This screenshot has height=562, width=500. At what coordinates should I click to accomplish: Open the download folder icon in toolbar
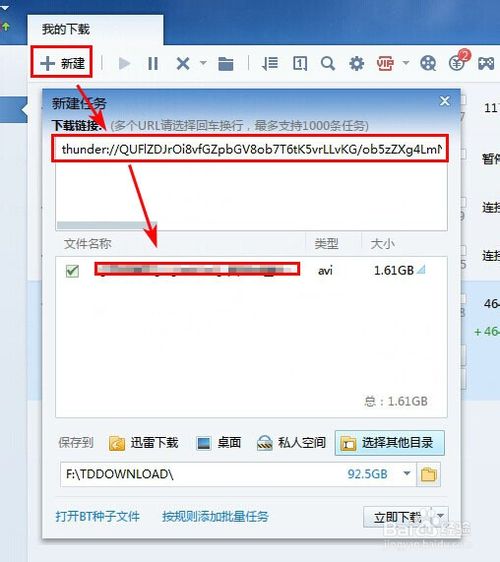226,64
